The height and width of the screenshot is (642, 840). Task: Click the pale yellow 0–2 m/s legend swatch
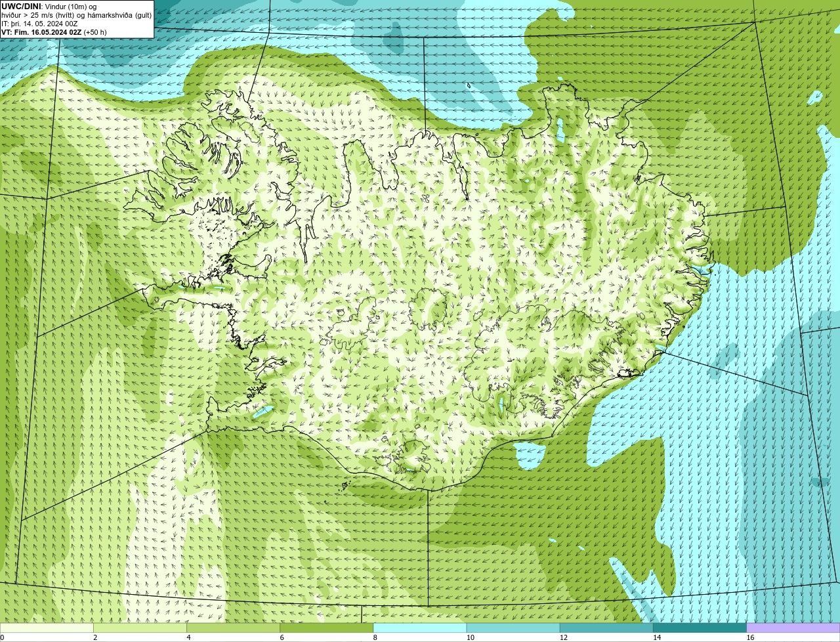pyautogui.click(x=47, y=628)
